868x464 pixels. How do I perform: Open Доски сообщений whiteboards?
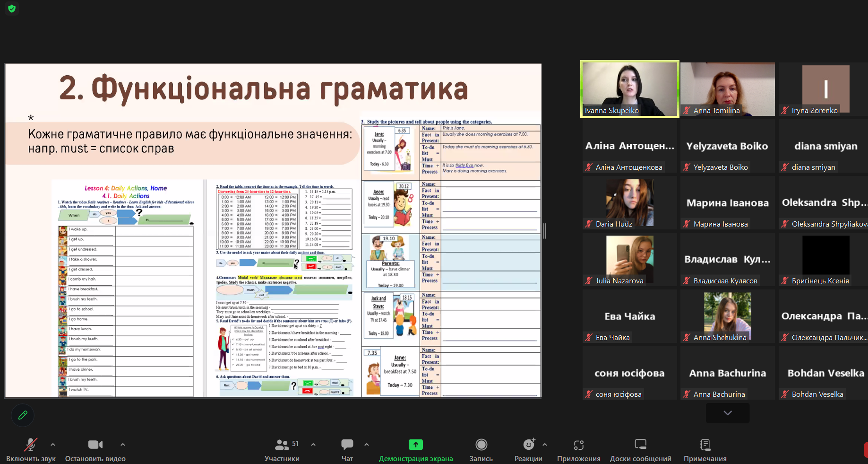point(640,449)
